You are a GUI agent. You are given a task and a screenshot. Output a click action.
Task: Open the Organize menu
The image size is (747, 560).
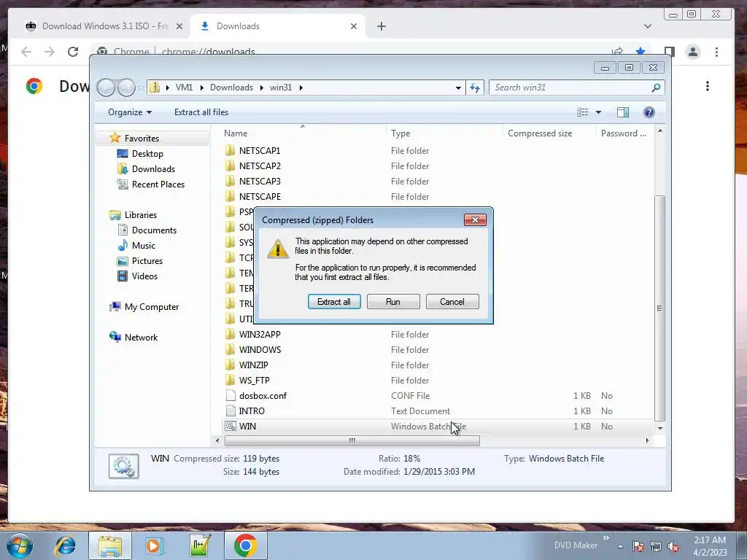[130, 112]
